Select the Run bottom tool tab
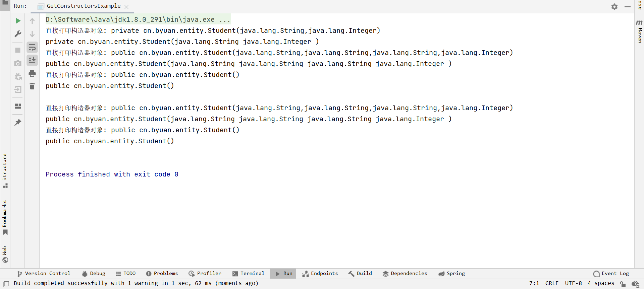Image resolution: width=644 pixels, height=289 pixels. pos(283,274)
